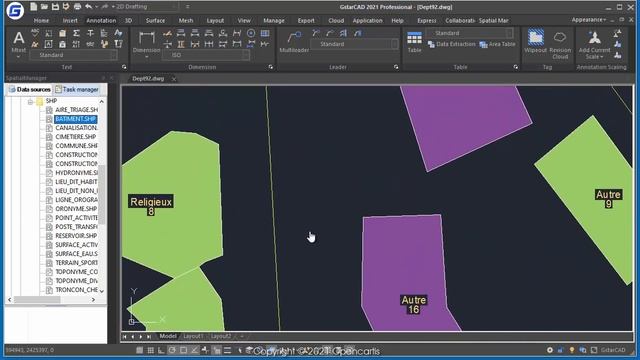
Task: Insert a Table with the Table icon
Action: pyautogui.click(x=414, y=42)
